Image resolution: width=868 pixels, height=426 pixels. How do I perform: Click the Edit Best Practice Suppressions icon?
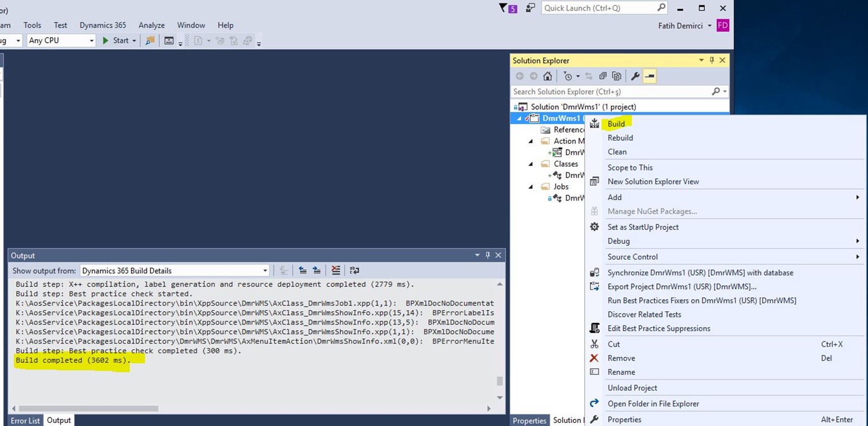(x=595, y=328)
